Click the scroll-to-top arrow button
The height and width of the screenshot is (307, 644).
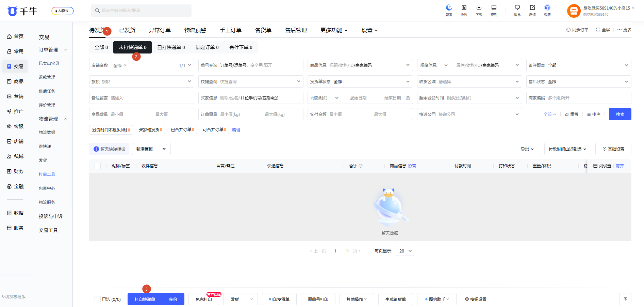pyautogui.click(x=625, y=299)
